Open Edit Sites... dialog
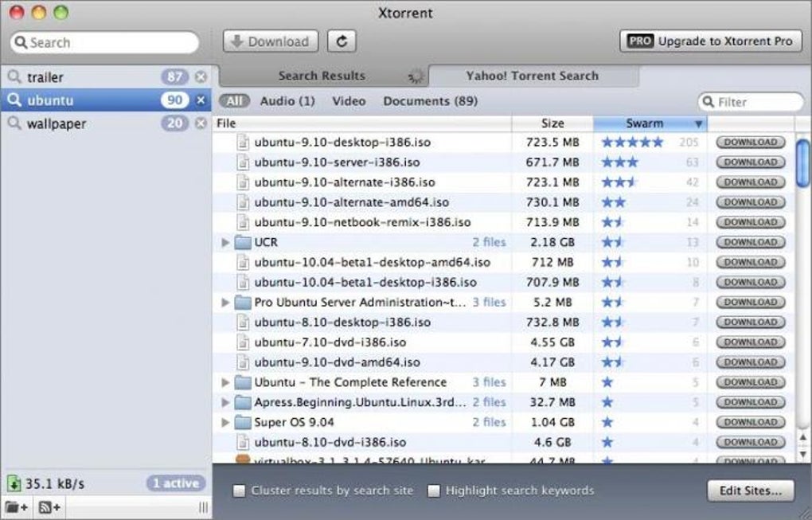This screenshot has height=520, width=812. pos(751,491)
